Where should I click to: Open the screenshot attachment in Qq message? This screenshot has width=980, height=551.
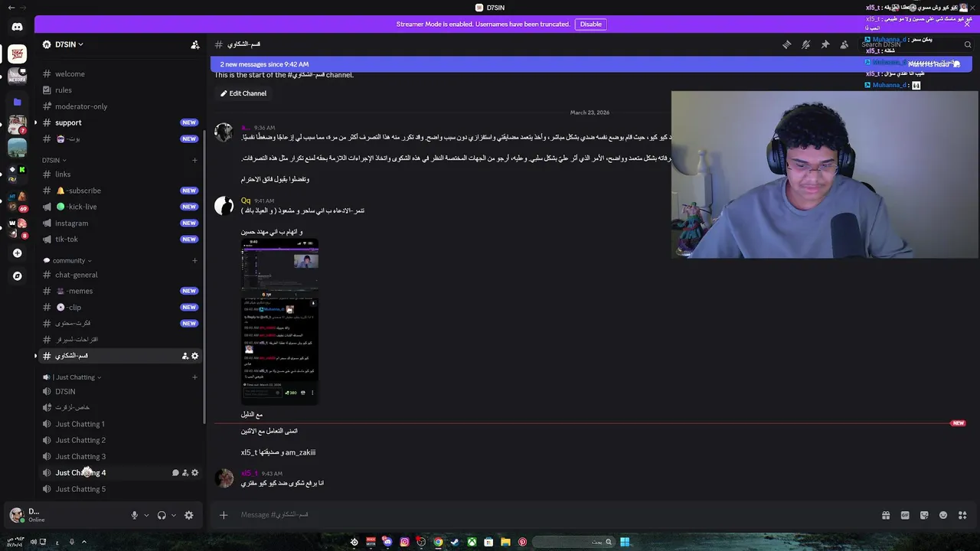point(279,321)
